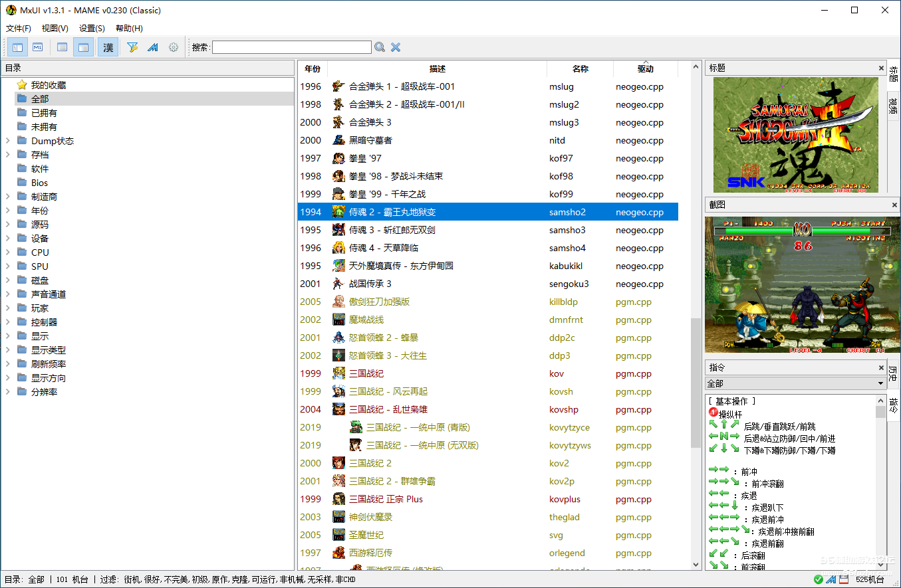Open the filter funnel icon on the toolbar
This screenshot has width=901, height=588.
(x=132, y=47)
